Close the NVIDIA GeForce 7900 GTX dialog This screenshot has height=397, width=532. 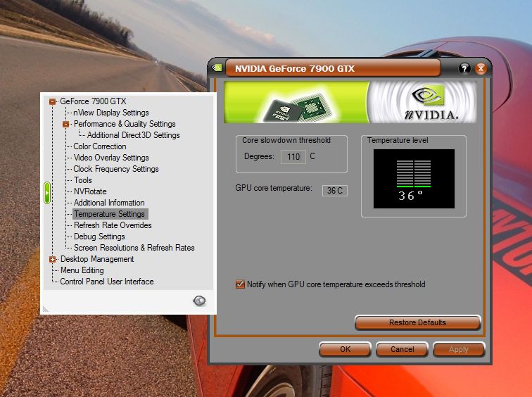pos(481,68)
